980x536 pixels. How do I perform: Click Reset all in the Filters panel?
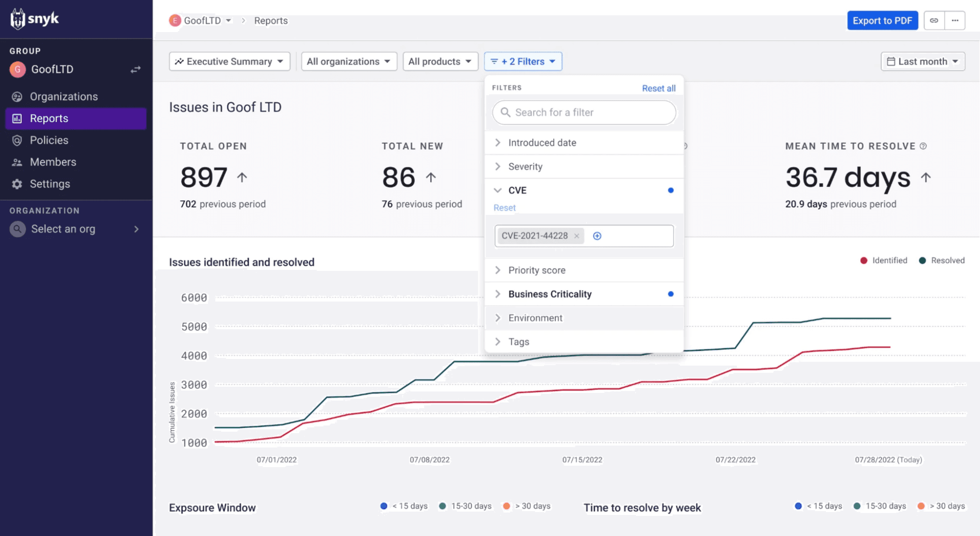tap(659, 88)
